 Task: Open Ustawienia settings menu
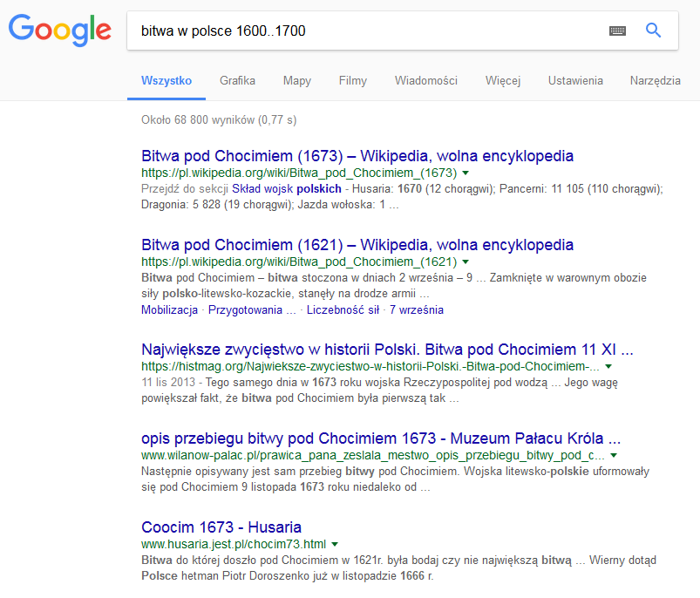pos(575,81)
